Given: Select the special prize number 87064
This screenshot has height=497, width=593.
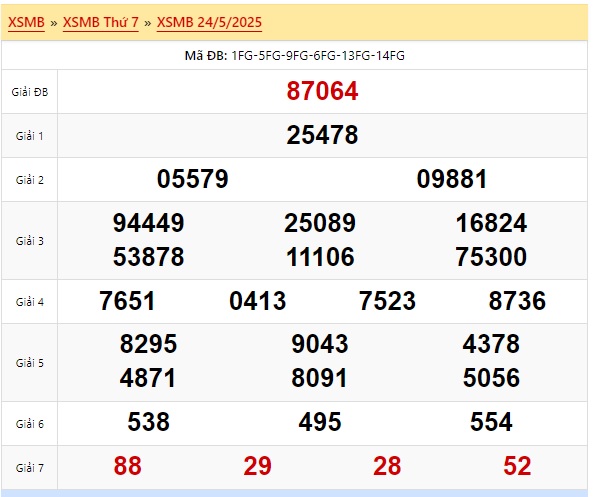Looking at the screenshot, I should (x=322, y=91).
